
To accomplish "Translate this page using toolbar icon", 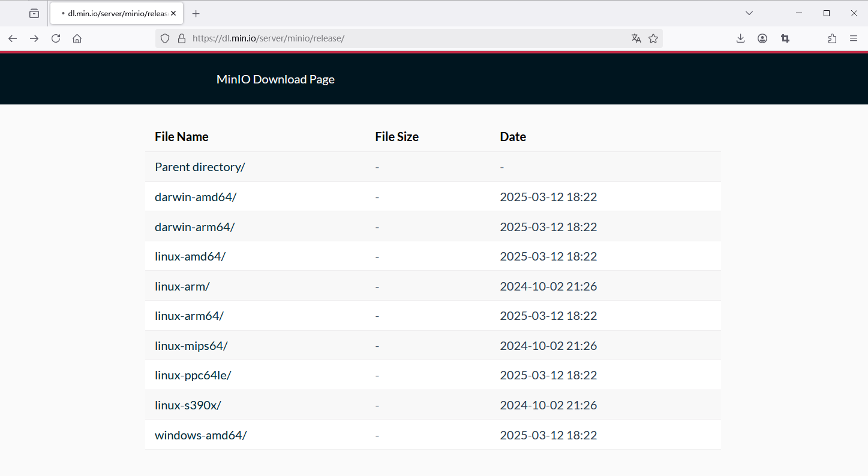I will [x=636, y=38].
